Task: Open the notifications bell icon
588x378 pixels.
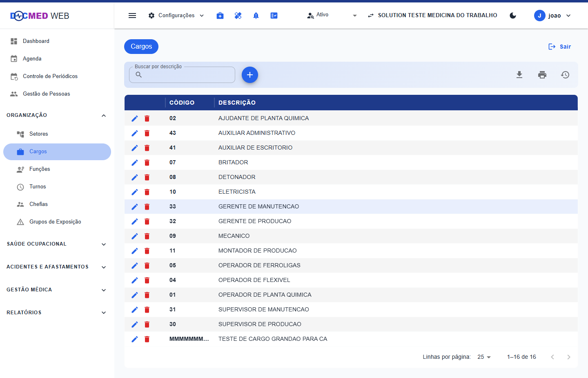Action: pos(256,16)
